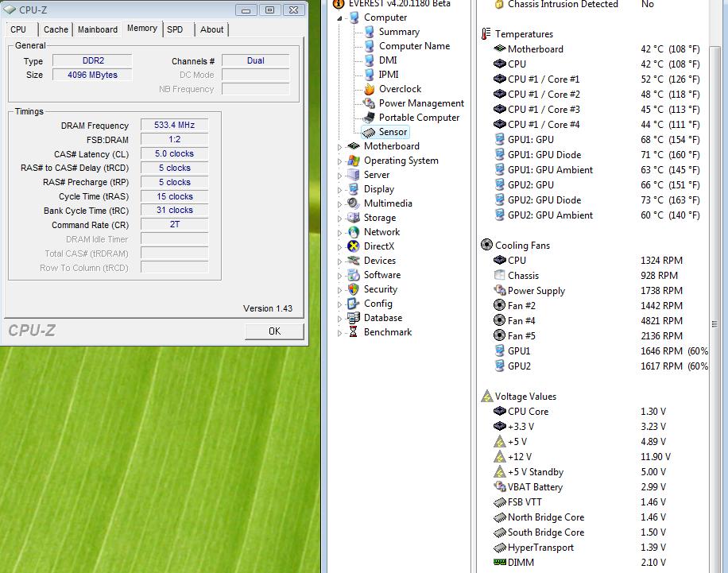Click the Overclock flame icon
The image size is (728, 573).
[370, 89]
